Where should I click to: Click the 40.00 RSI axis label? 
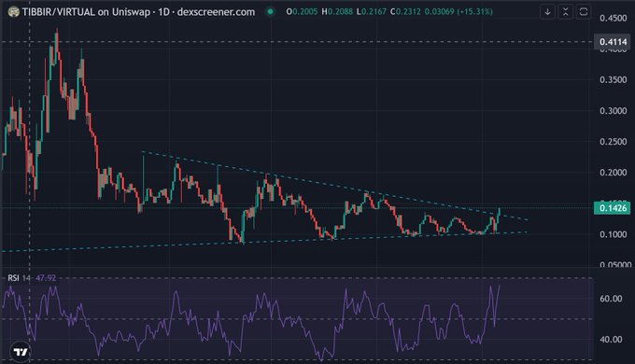(611, 340)
